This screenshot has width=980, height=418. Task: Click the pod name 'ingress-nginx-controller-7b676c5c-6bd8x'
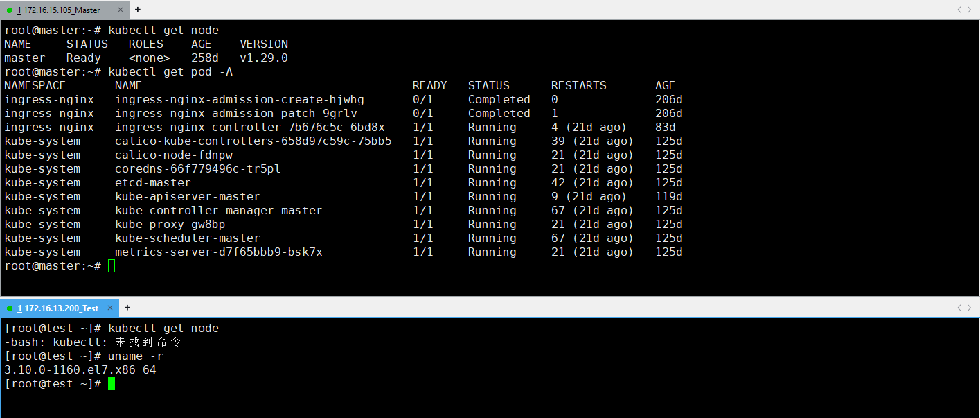click(x=250, y=128)
